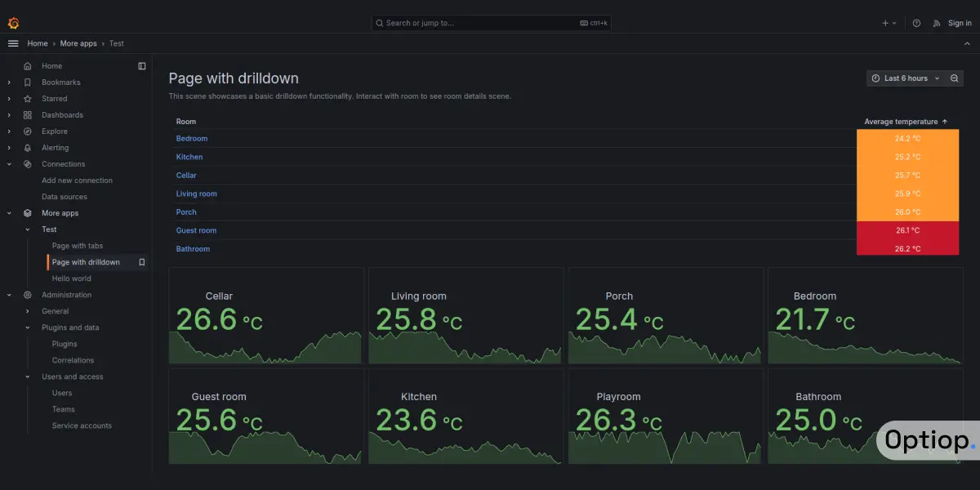Image resolution: width=980 pixels, height=490 pixels.
Task: Open the Last 6 hours time range dropdown
Action: coord(905,78)
